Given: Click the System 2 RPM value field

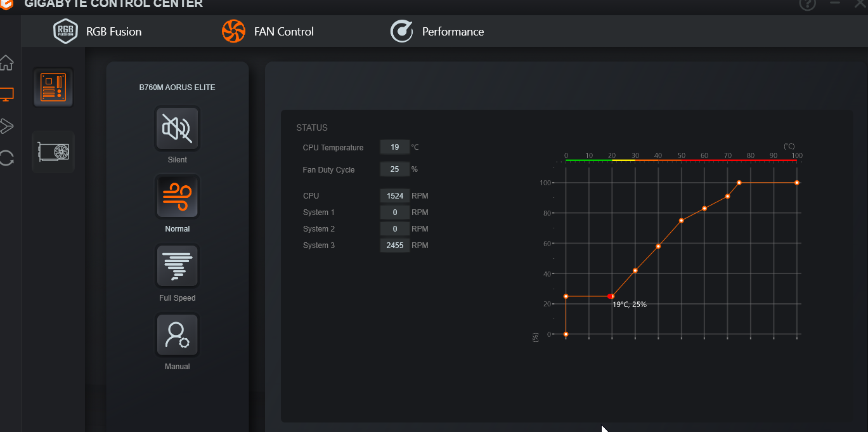Looking at the screenshot, I should (395, 228).
